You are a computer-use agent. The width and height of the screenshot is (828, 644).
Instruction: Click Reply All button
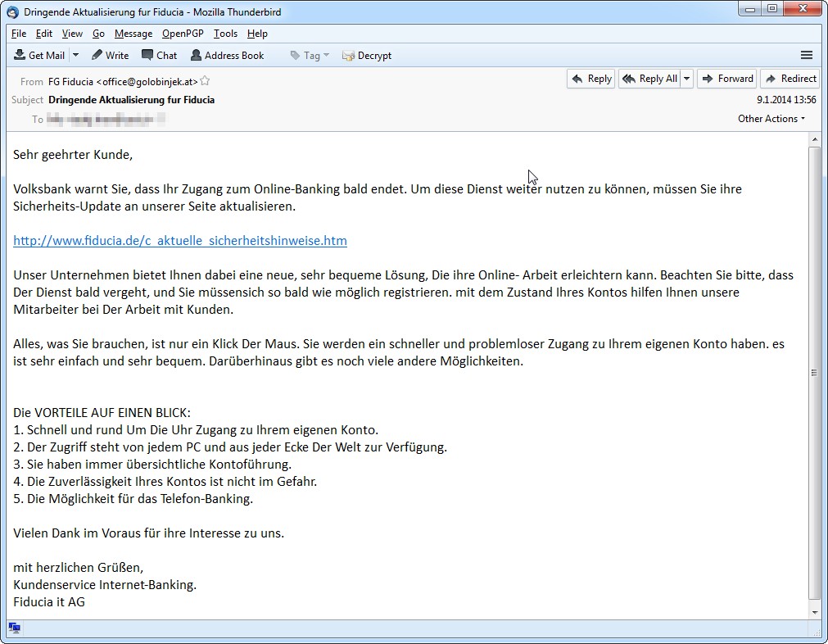pos(649,79)
